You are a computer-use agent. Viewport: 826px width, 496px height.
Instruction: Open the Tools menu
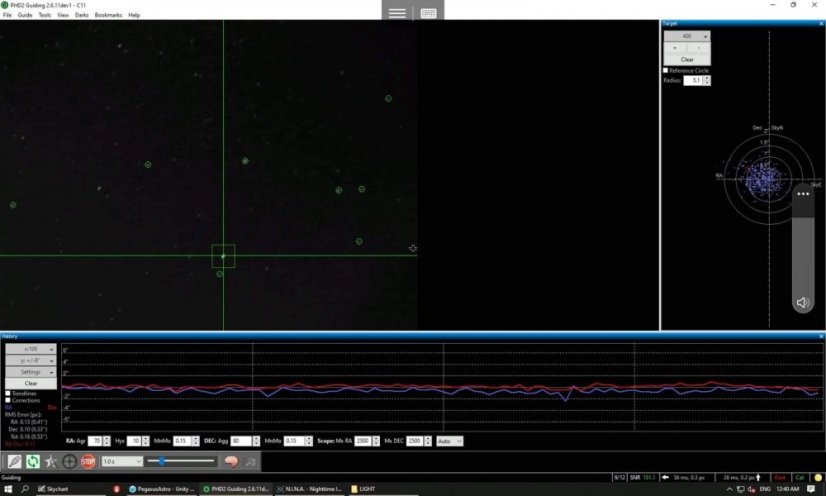click(x=44, y=16)
